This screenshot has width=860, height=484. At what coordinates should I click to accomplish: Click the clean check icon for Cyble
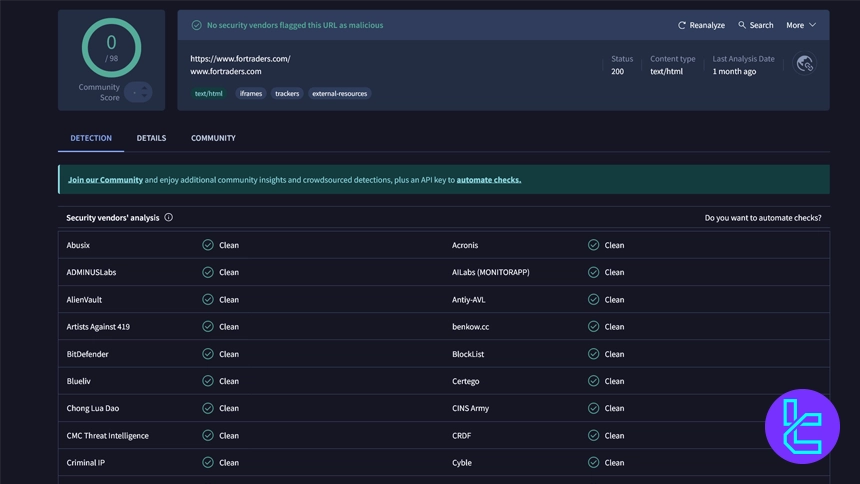coord(593,463)
